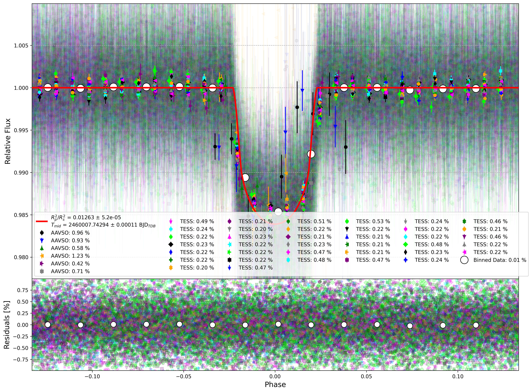Click the Rp²/Rs² = 0.01263 fit result text
532x392 pixels.
[86, 218]
